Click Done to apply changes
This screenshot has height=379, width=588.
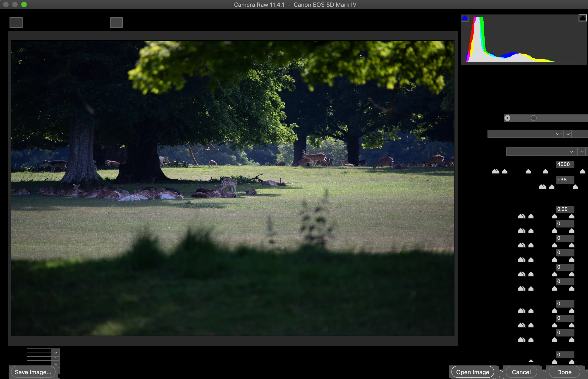coord(564,372)
